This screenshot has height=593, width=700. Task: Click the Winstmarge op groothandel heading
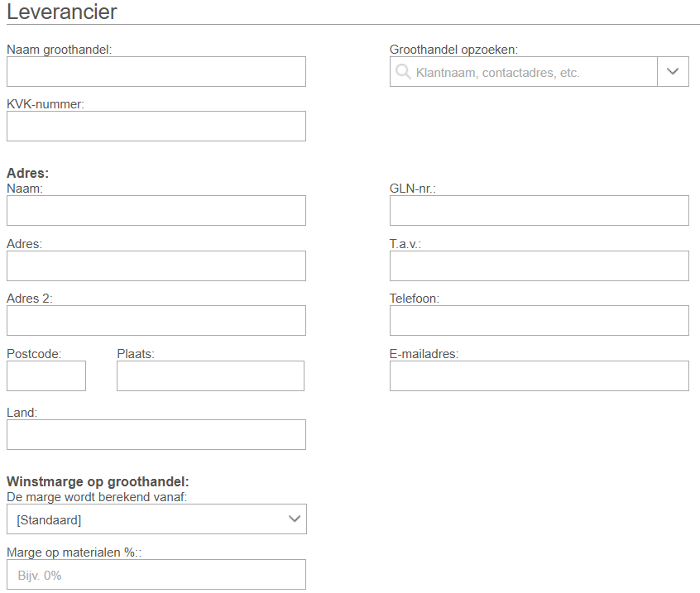point(98,481)
